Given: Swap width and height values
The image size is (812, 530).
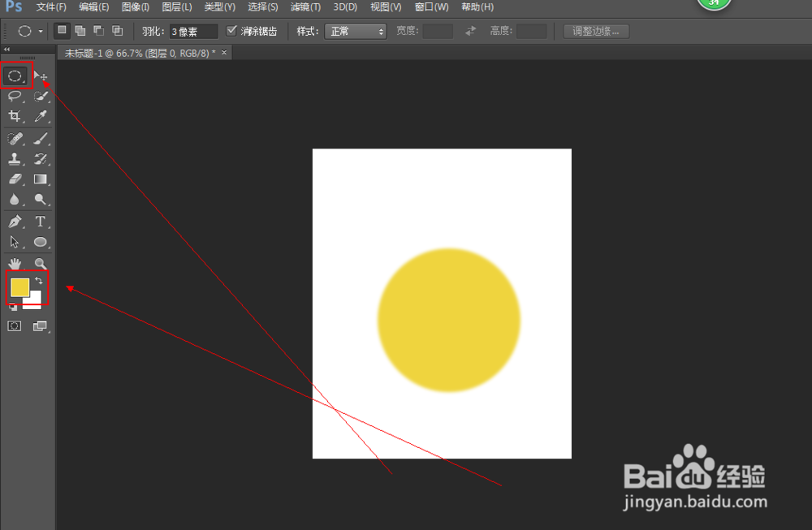Looking at the screenshot, I should tap(470, 32).
